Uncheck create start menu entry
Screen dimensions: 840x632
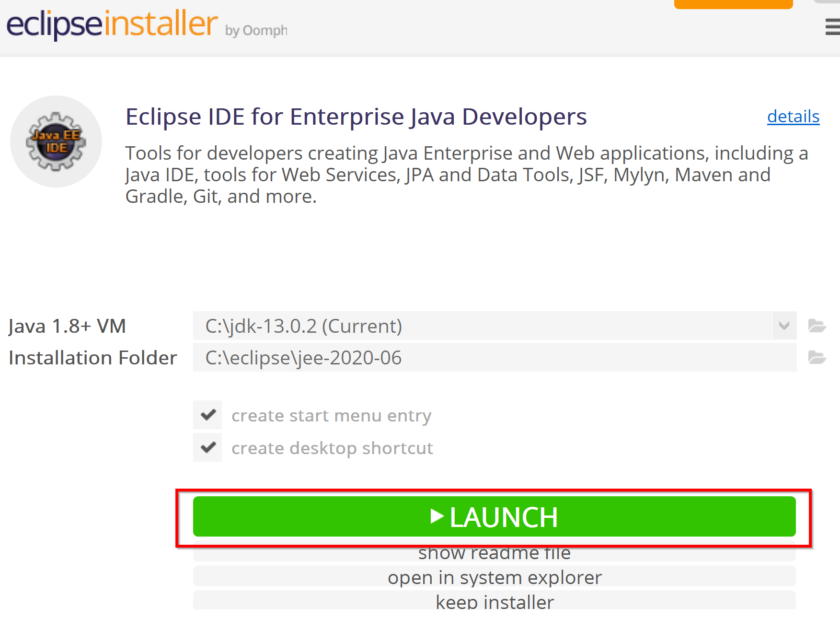207,415
